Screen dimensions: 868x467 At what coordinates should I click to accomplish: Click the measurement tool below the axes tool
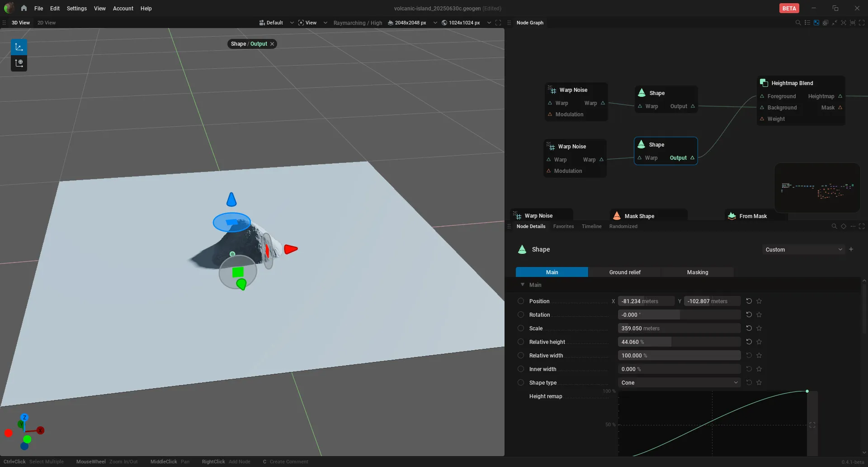pos(19,63)
